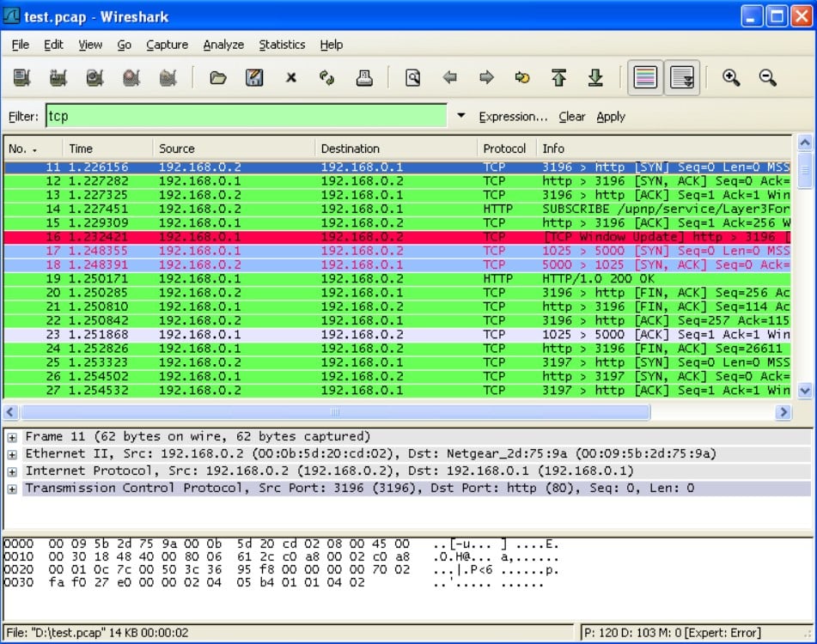Jump to the last packet
Viewport: 817px width, 644px height.
pos(595,78)
